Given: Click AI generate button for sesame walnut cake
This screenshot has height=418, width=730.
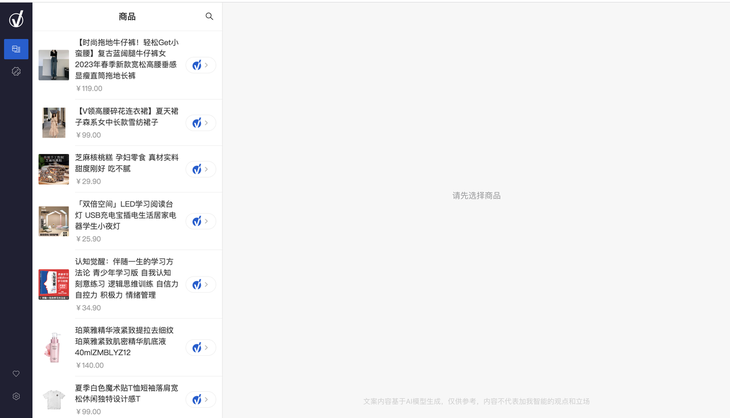Looking at the screenshot, I should point(197,168).
